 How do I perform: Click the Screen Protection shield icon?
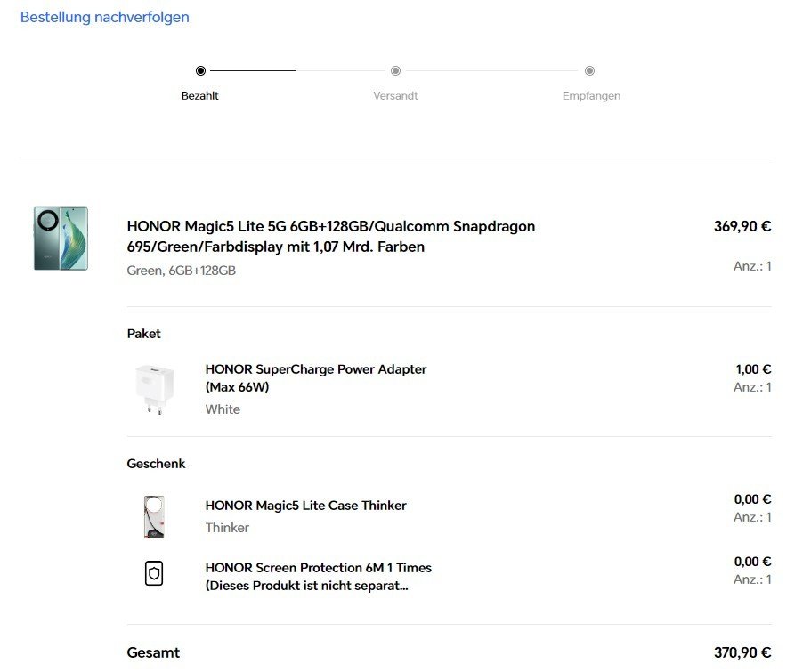coord(154,573)
